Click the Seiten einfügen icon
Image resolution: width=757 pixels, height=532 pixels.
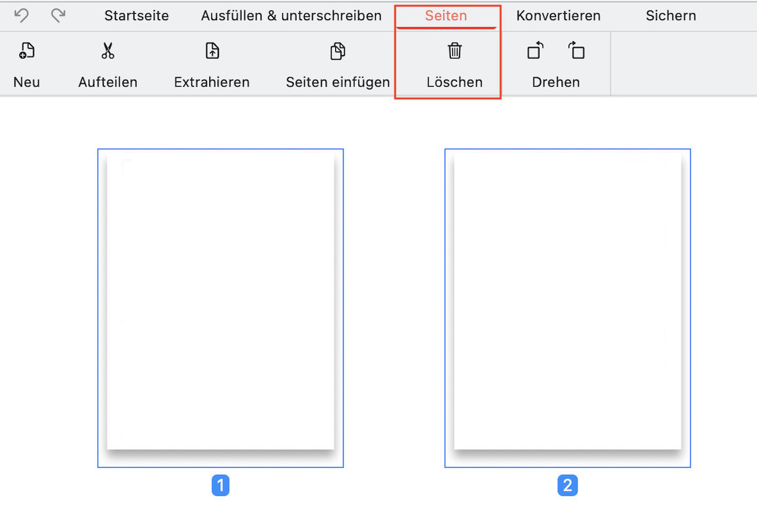[x=338, y=51]
